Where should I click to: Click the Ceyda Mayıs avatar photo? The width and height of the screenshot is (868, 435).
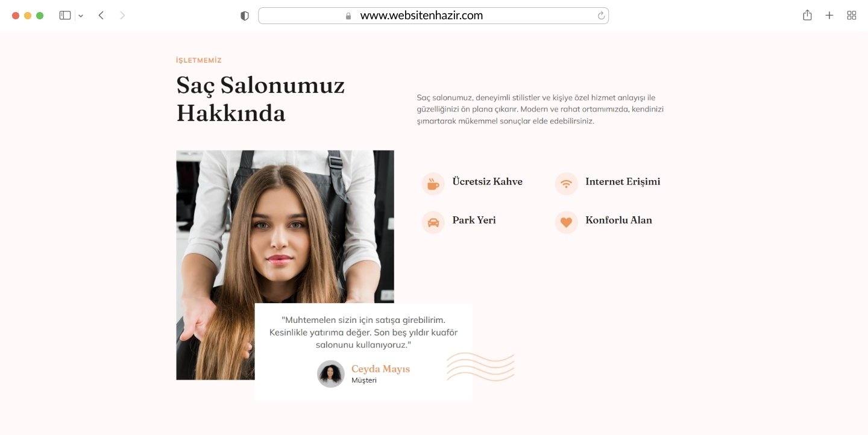click(330, 374)
